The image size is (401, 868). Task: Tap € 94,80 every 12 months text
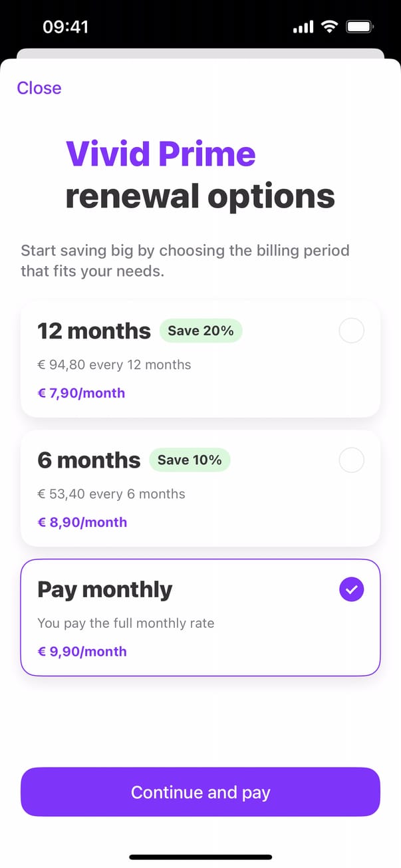[114, 364]
